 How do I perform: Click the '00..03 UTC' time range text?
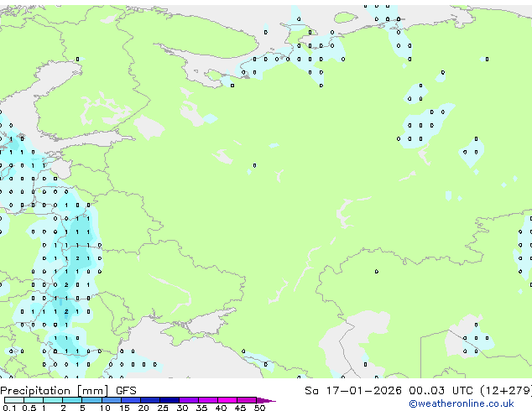[x=441, y=391]
